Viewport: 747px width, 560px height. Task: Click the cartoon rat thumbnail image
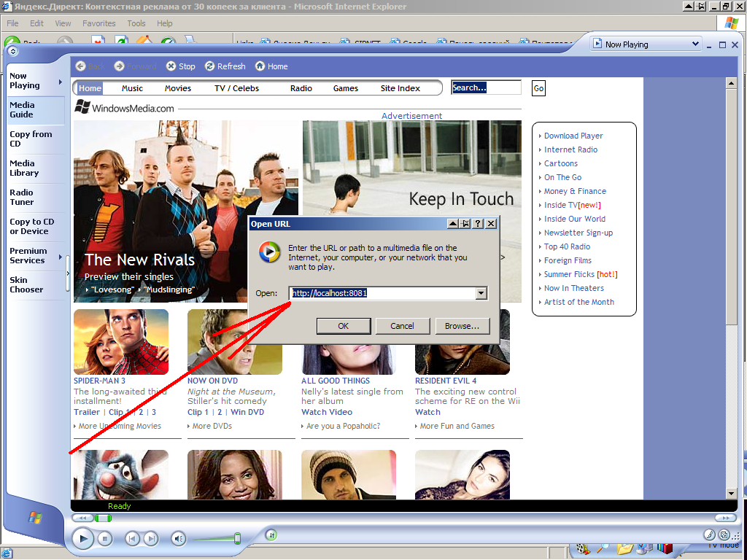click(121, 475)
